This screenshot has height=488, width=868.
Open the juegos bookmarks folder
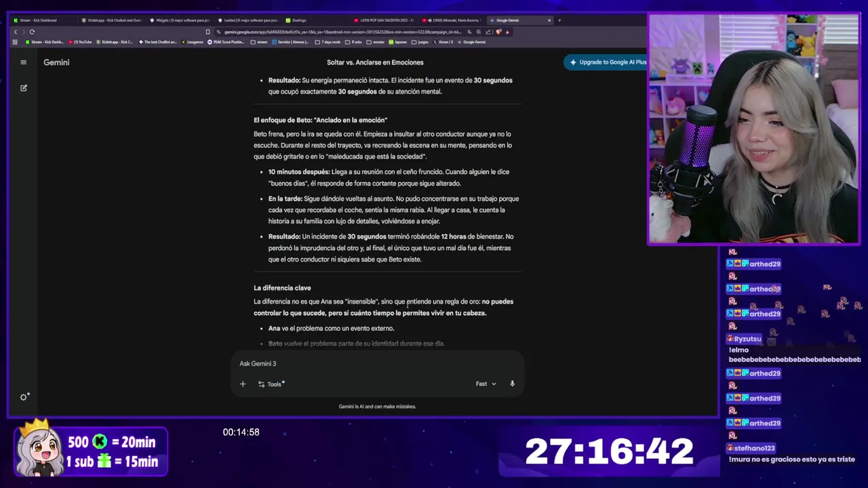click(x=420, y=42)
